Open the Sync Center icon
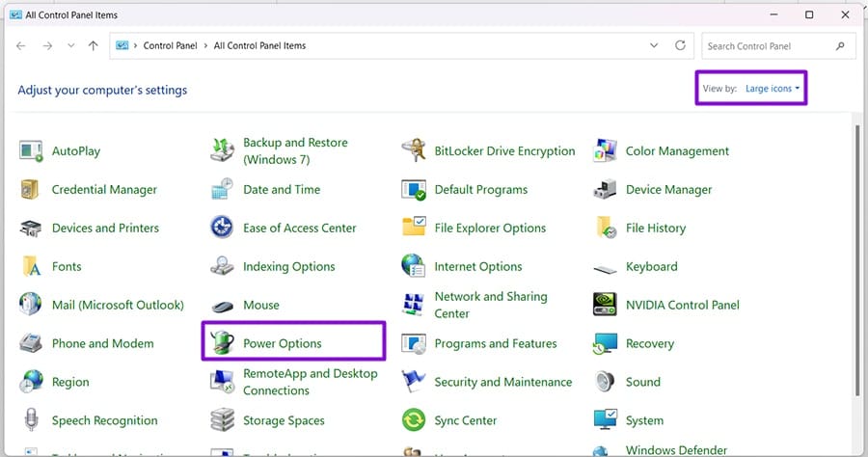The width and height of the screenshot is (868, 457). [414, 420]
